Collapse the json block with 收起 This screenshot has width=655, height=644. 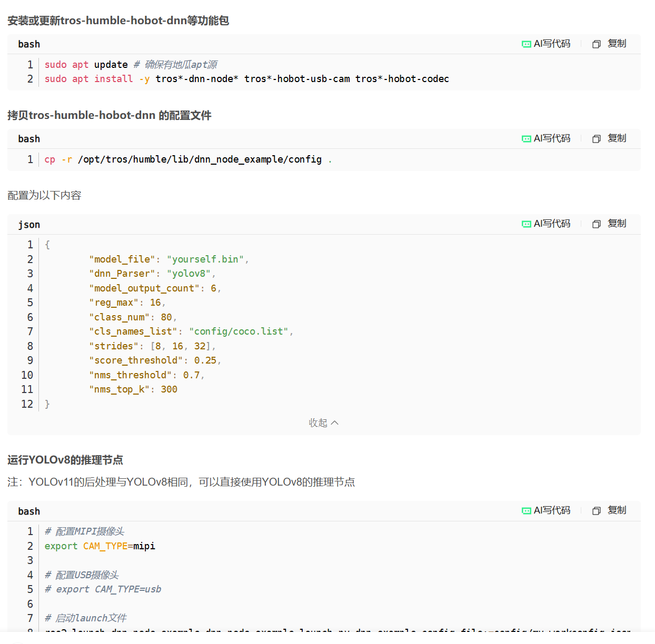[323, 423]
